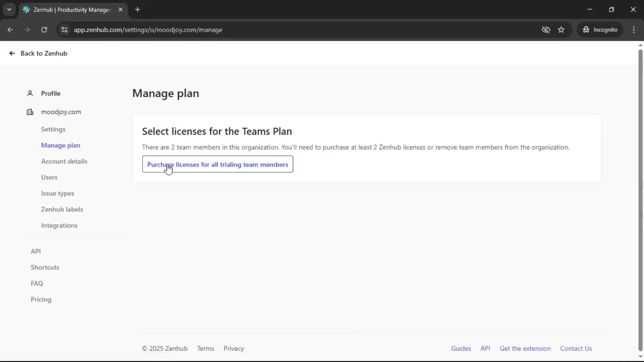Click the Get the extension link
The image size is (644, 362).
525,349
